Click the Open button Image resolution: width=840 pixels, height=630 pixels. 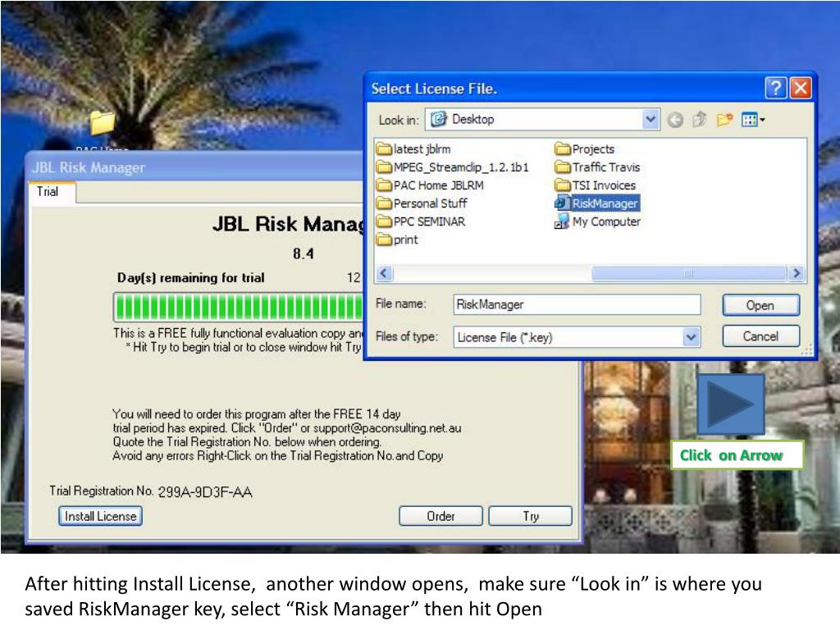760,305
